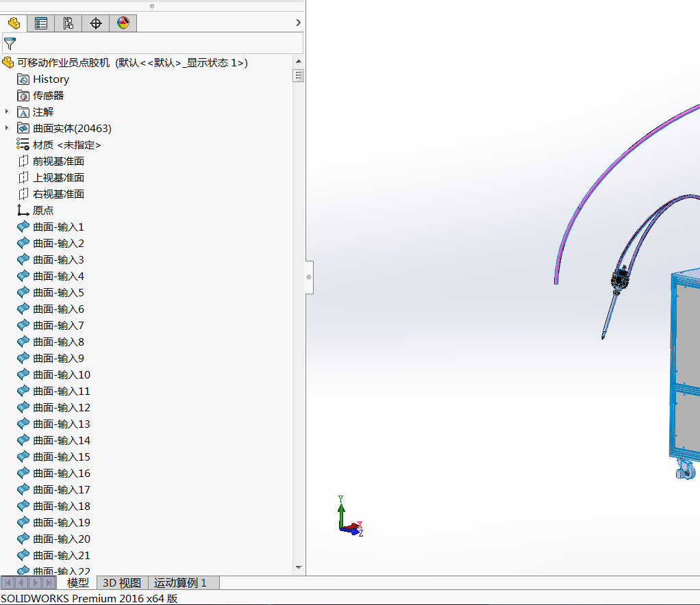The image size is (700, 605).
Task: Click the History folder icon
Action: tap(23, 79)
